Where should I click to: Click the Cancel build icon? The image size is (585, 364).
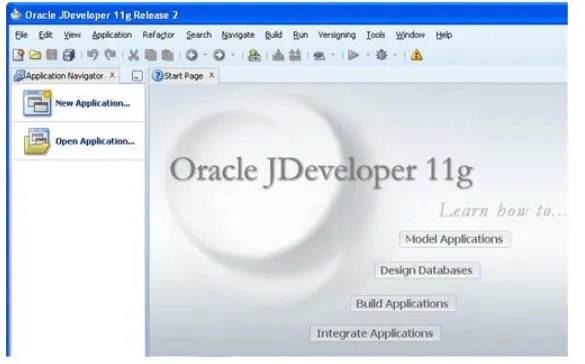[319, 56]
